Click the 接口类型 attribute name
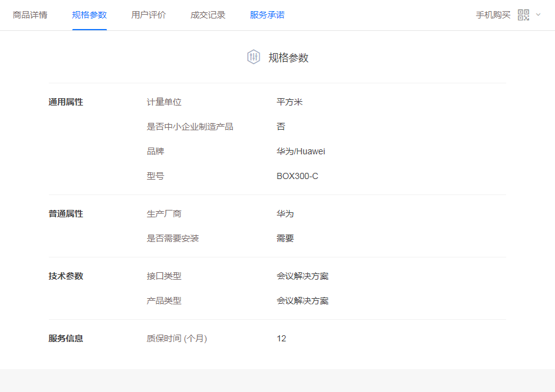 [164, 276]
